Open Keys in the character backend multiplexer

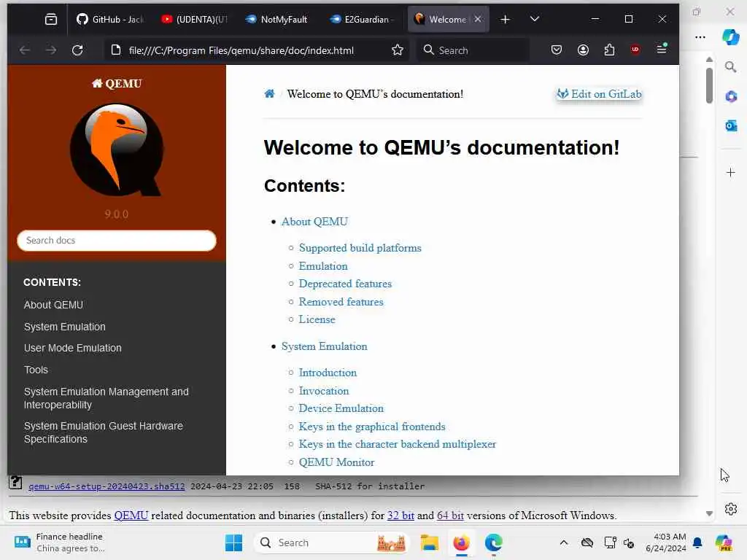(398, 444)
